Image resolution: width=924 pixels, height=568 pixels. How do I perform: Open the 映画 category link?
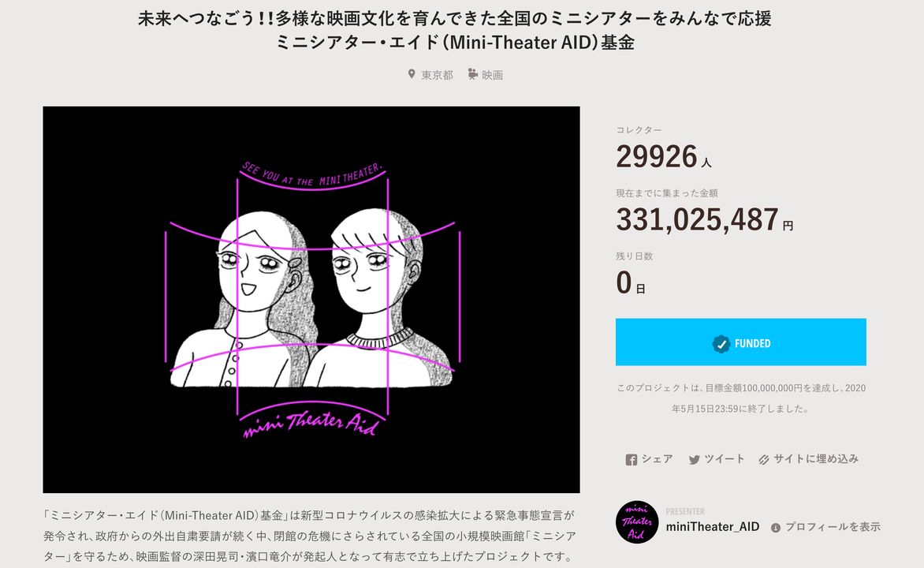pos(493,75)
